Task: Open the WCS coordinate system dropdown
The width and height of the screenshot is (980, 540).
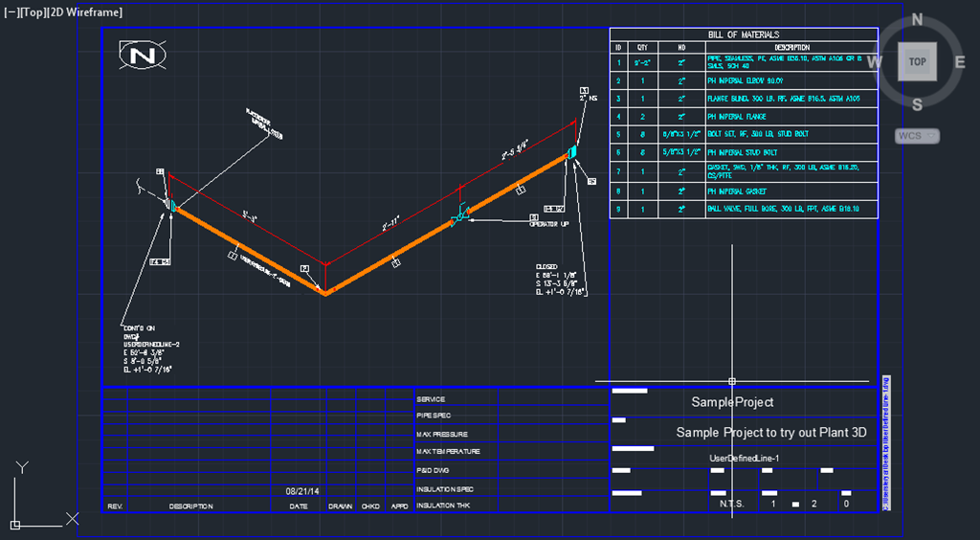Action: 917,136
